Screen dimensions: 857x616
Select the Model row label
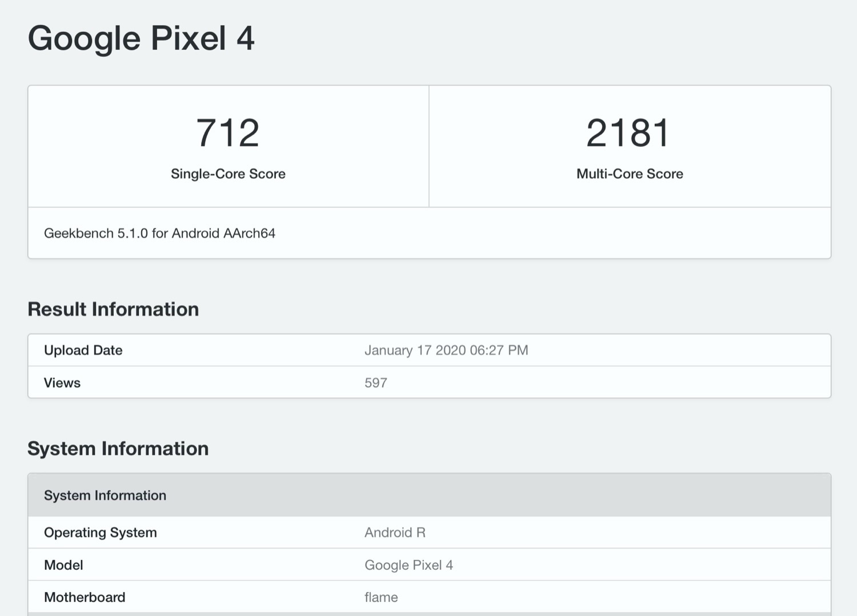click(x=63, y=565)
